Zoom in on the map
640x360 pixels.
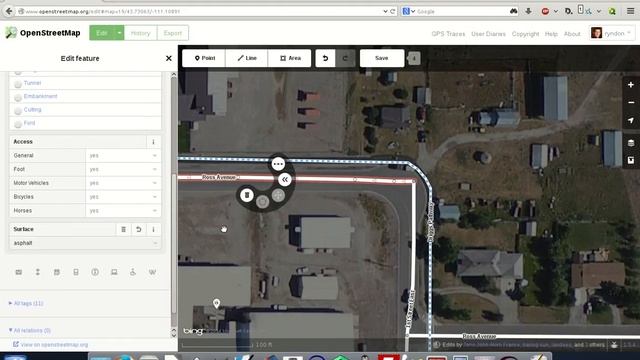pos(631,85)
